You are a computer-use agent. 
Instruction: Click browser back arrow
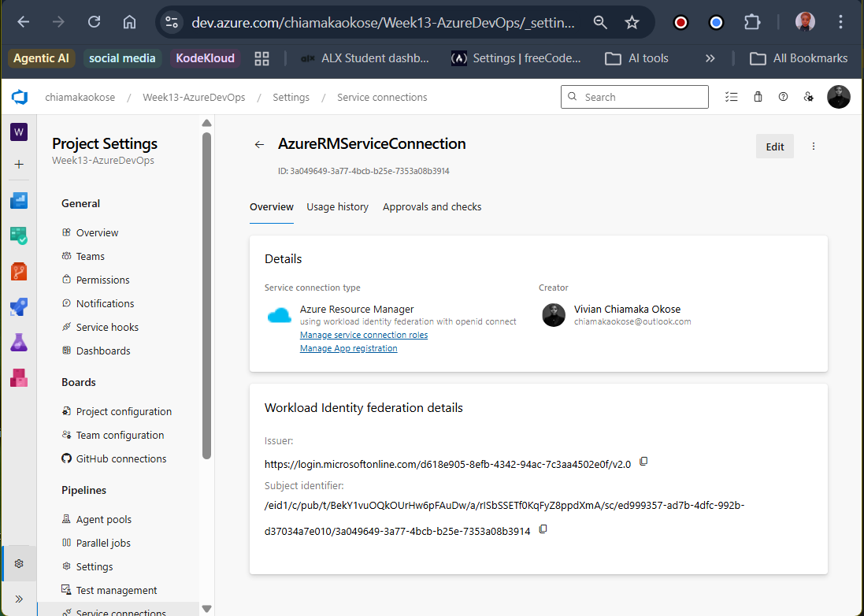click(23, 22)
